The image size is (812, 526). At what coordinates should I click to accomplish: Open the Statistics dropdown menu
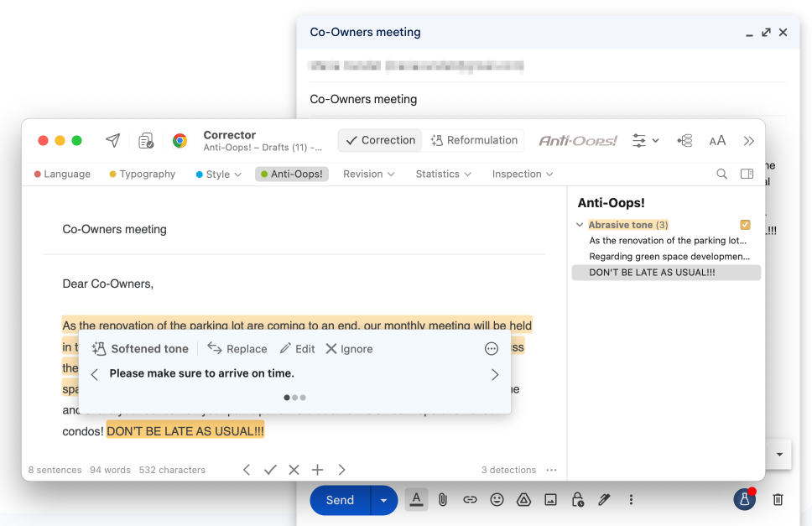pos(443,174)
